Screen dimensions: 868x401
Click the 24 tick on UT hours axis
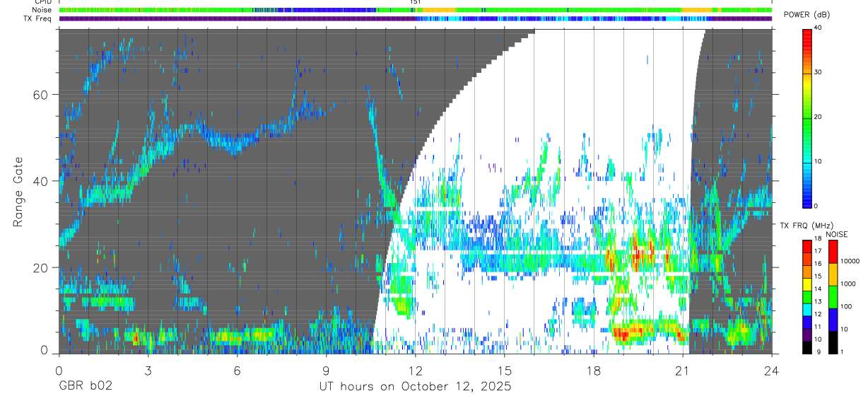(x=772, y=370)
